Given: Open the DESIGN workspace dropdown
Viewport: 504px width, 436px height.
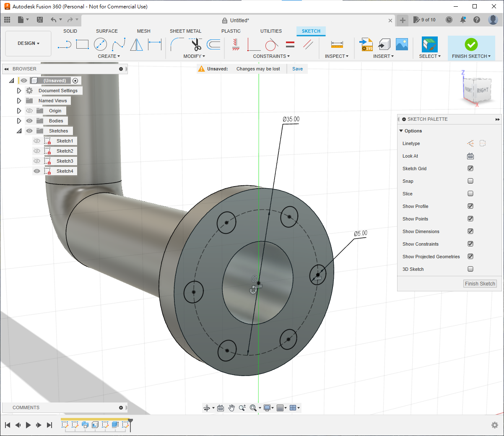Looking at the screenshot, I should pyautogui.click(x=28, y=44).
